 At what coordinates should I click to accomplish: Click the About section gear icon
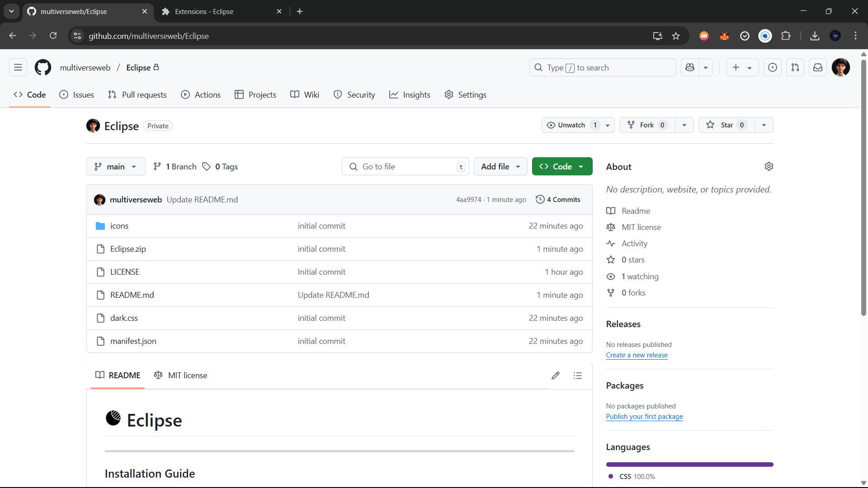point(769,167)
